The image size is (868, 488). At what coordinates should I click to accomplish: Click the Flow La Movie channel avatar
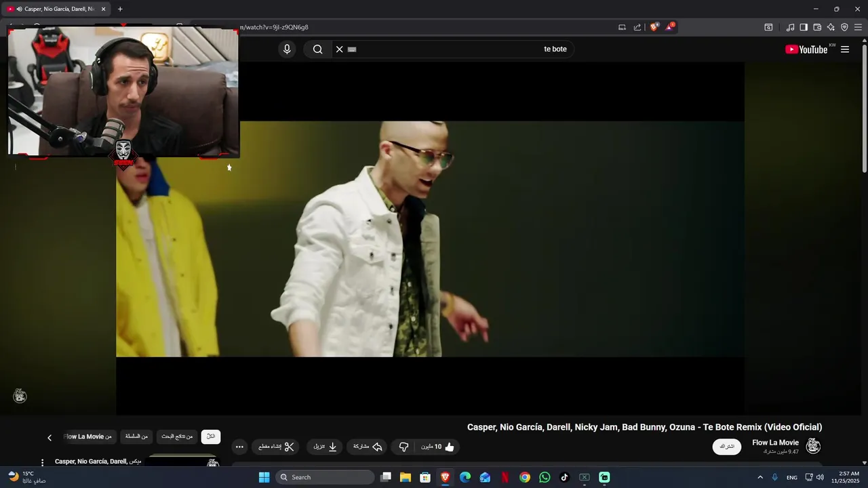[x=813, y=446]
